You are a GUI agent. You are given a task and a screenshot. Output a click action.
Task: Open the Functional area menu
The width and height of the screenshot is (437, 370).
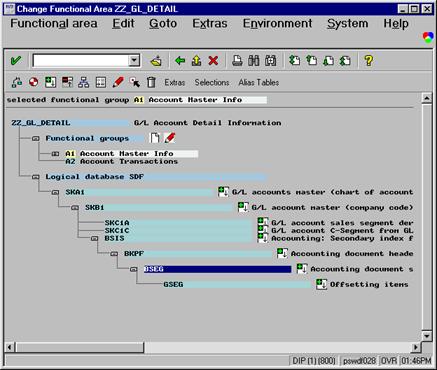[x=54, y=24]
